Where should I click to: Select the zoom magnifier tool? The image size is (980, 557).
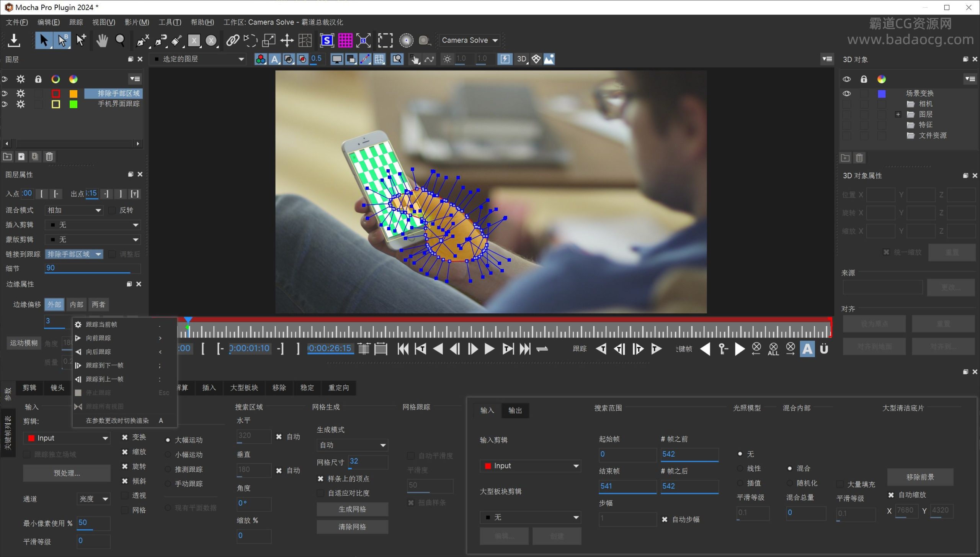pos(120,40)
